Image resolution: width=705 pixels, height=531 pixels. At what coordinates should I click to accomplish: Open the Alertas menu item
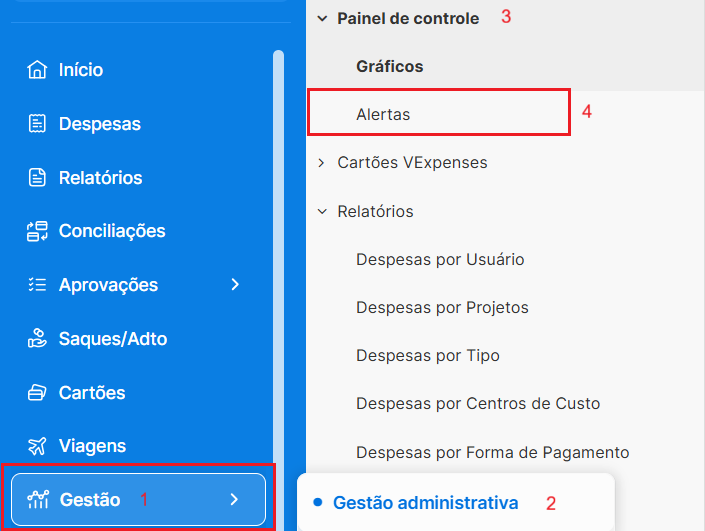point(383,115)
